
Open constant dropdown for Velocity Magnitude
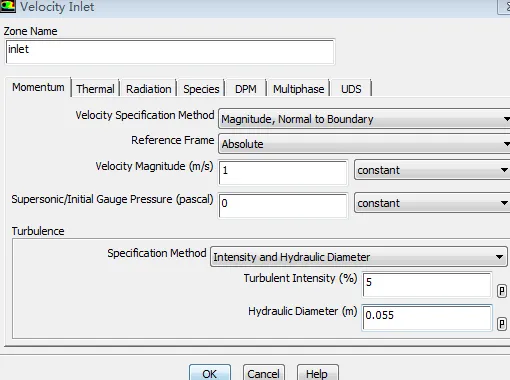pyautogui.click(x=432, y=170)
